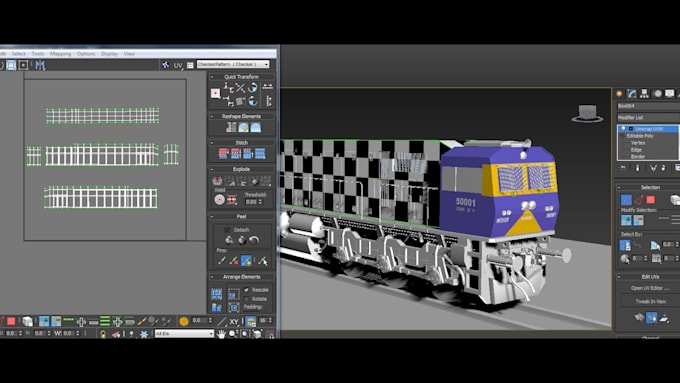This screenshot has width=680, height=383.
Task: Click the Mirror horizontal icon in UV toolbar
Action: click(x=40, y=65)
